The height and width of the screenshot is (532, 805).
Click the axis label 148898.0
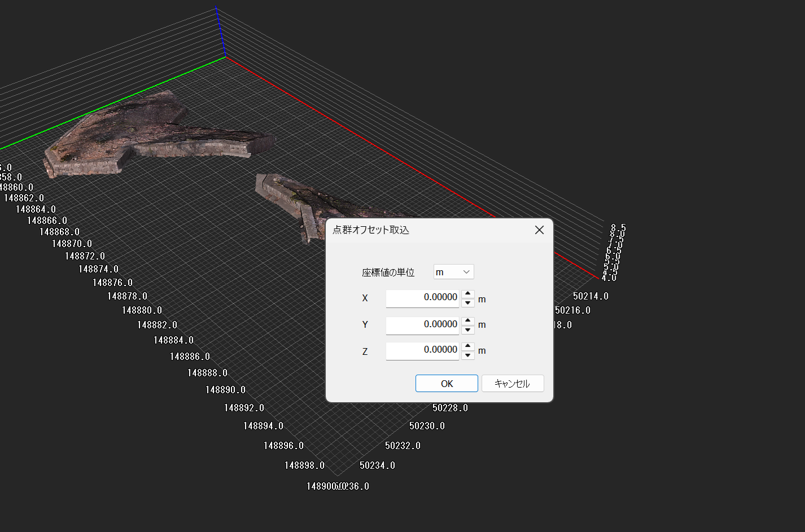tap(304, 465)
